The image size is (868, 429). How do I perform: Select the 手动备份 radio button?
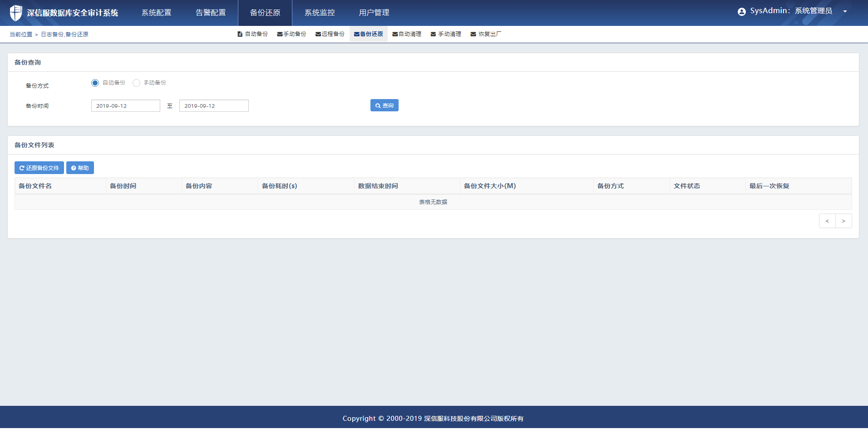tap(136, 83)
